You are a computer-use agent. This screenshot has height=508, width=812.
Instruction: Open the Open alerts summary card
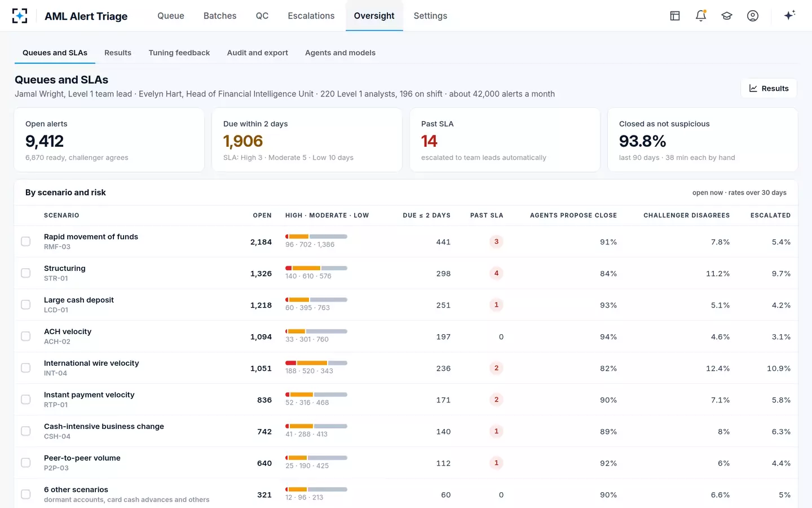pyautogui.click(x=109, y=140)
